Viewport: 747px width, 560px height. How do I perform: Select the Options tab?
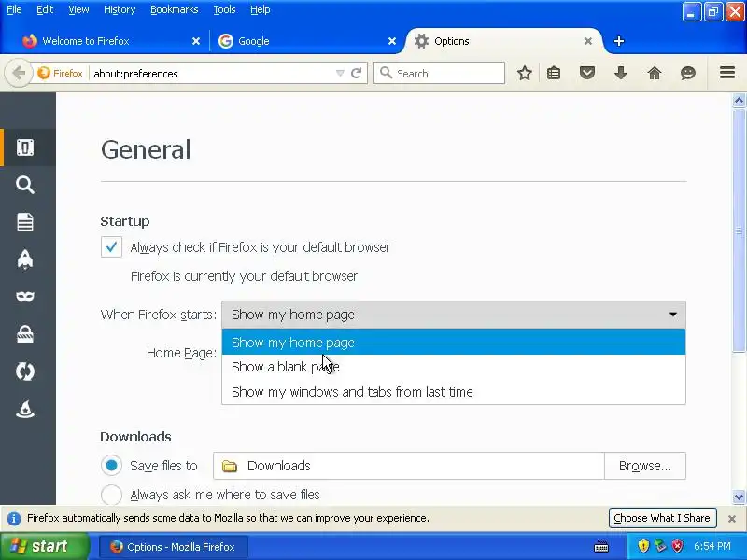point(503,41)
